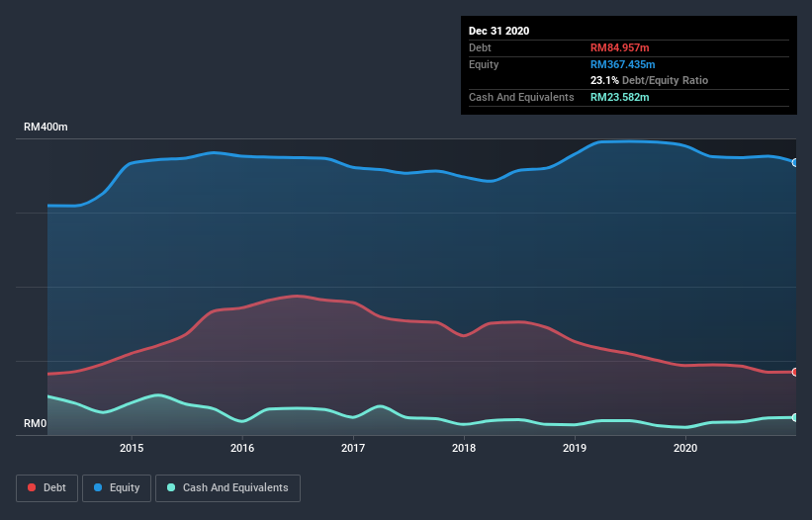
Task: Click the blue Equity legend dot
Action: point(98,487)
